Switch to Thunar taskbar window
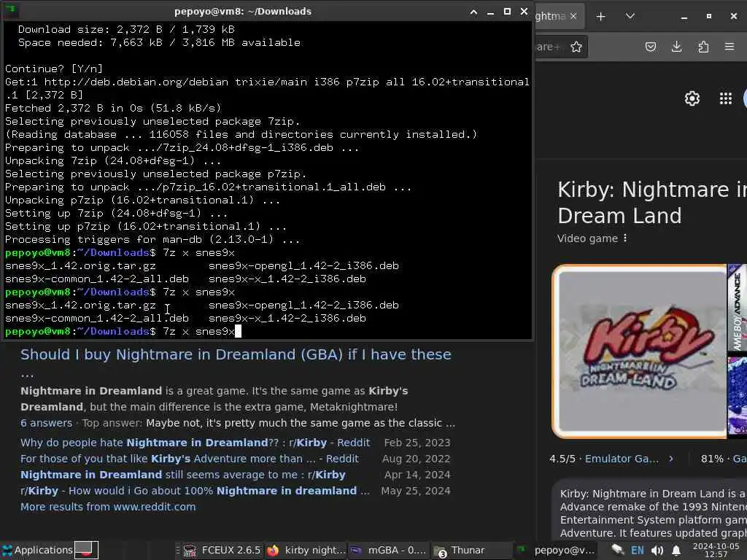 471,550
